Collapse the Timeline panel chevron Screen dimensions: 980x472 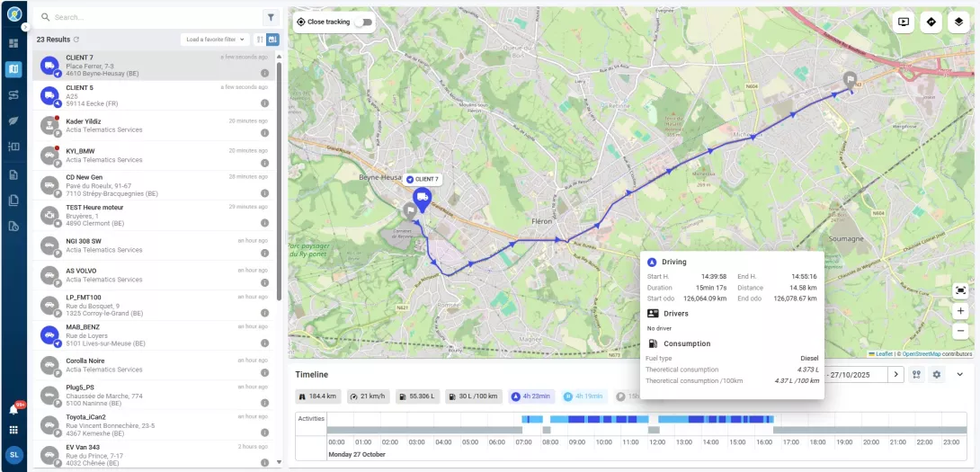960,375
